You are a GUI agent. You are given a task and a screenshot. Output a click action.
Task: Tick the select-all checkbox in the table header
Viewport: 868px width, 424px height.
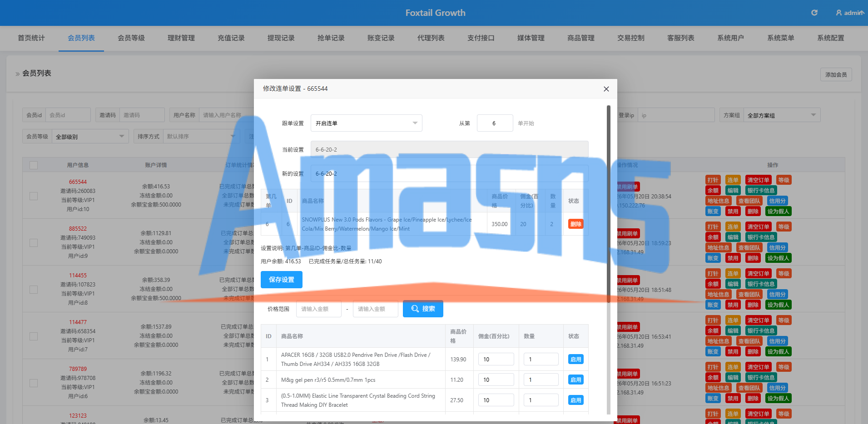[34, 165]
